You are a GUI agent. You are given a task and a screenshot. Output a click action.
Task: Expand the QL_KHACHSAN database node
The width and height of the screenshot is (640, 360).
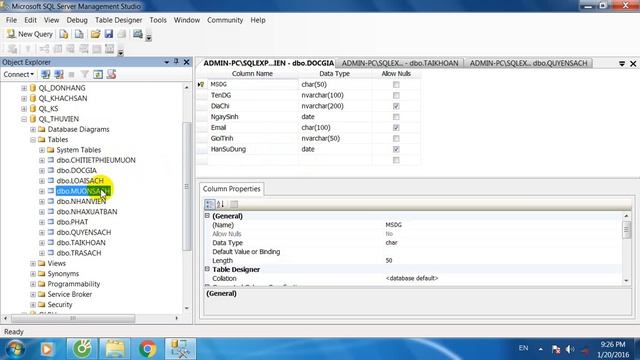click(x=24, y=98)
